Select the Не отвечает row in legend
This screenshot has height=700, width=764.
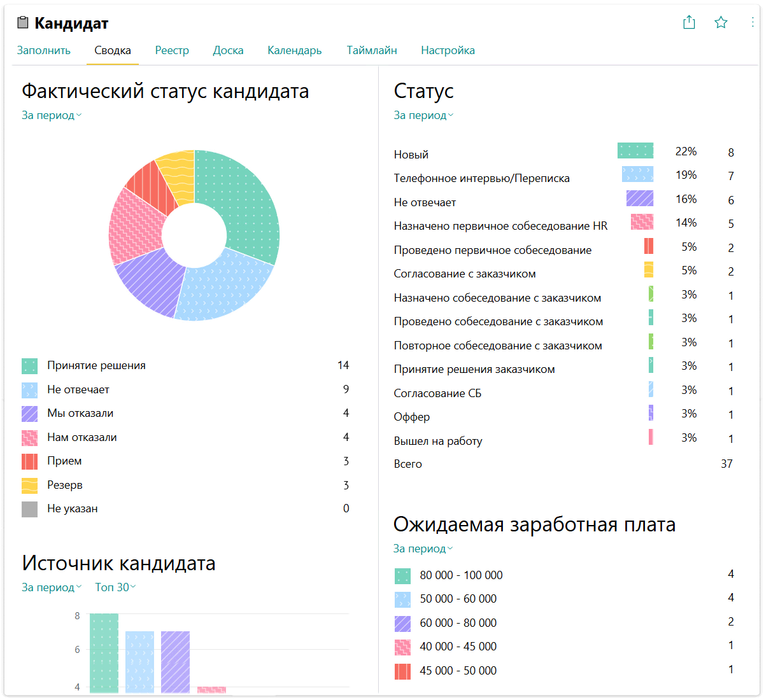point(78,389)
